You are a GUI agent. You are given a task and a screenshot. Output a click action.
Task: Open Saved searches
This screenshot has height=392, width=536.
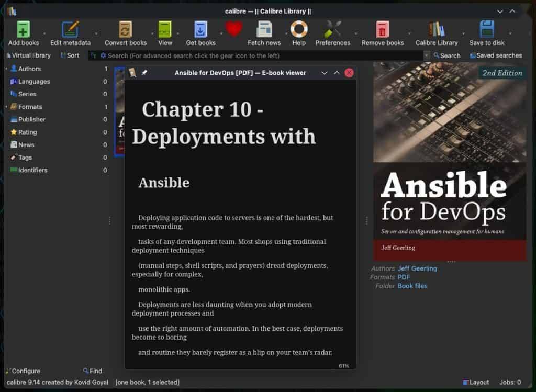point(496,55)
